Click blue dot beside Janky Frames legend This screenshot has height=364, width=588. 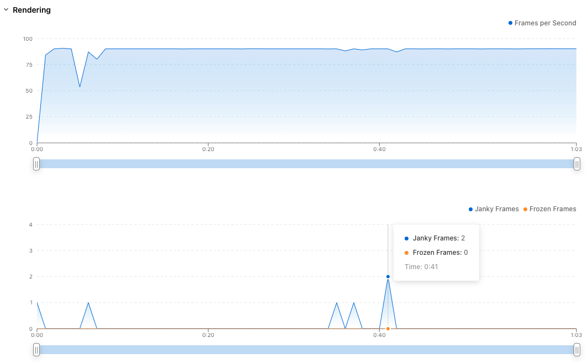click(x=470, y=209)
